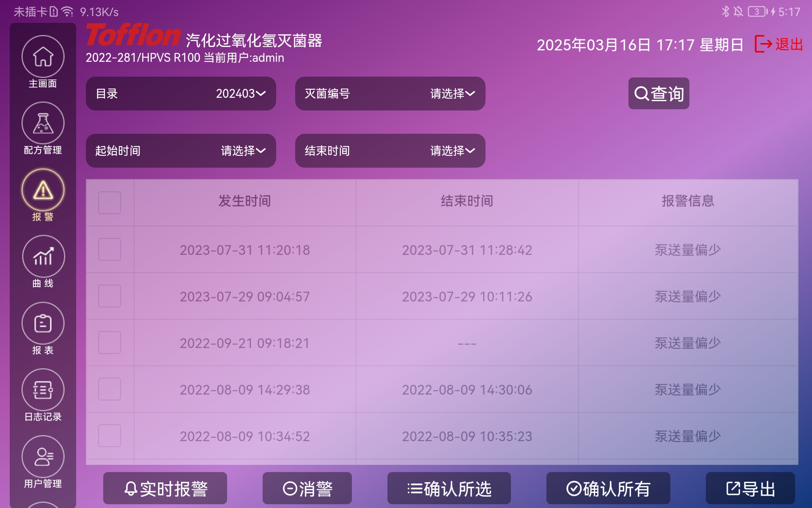Click the 用户管理 label in sidebar
The height and width of the screenshot is (508, 812).
(x=43, y=483)
